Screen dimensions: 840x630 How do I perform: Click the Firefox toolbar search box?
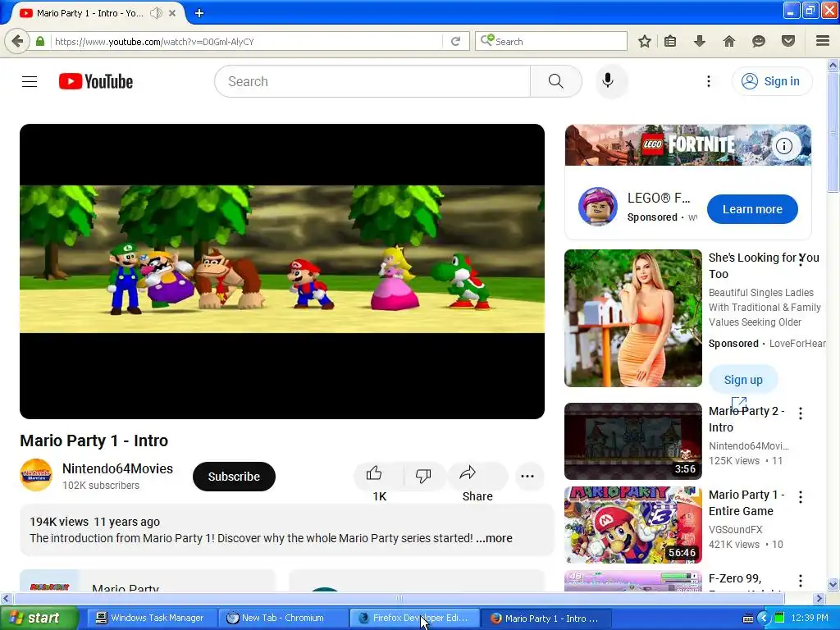tap(550, 41)
